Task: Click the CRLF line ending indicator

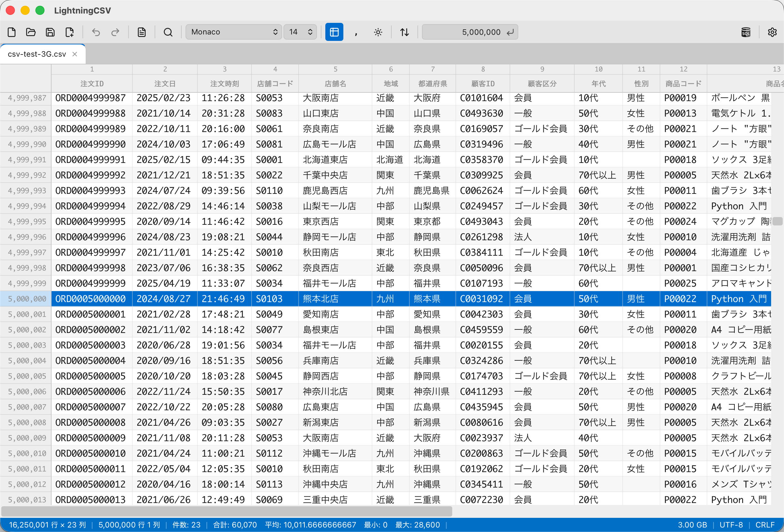Action: tap(765, 525)
